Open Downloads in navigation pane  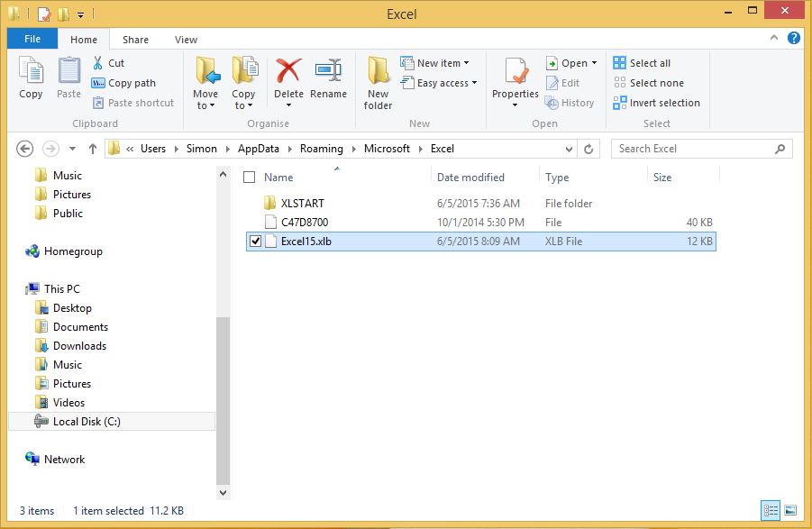click(x=70, y=346)
